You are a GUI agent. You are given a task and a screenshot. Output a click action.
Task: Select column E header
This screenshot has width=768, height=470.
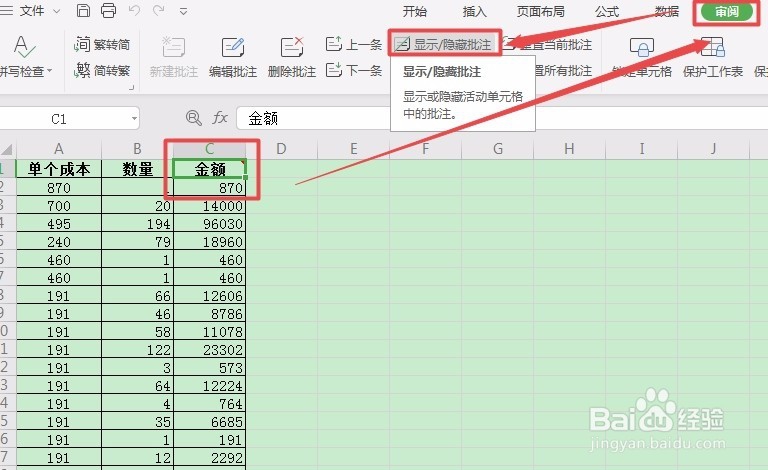(x=354, y=149)
